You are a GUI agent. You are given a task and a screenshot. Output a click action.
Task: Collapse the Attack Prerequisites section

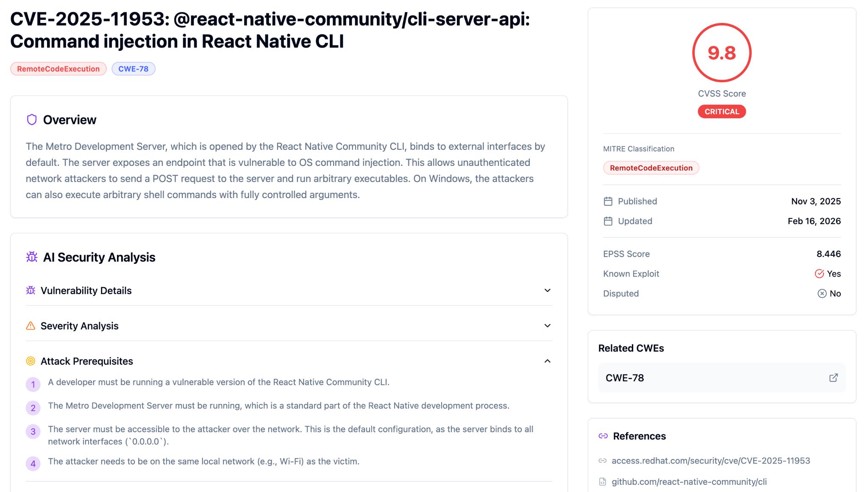pos(547,361)
